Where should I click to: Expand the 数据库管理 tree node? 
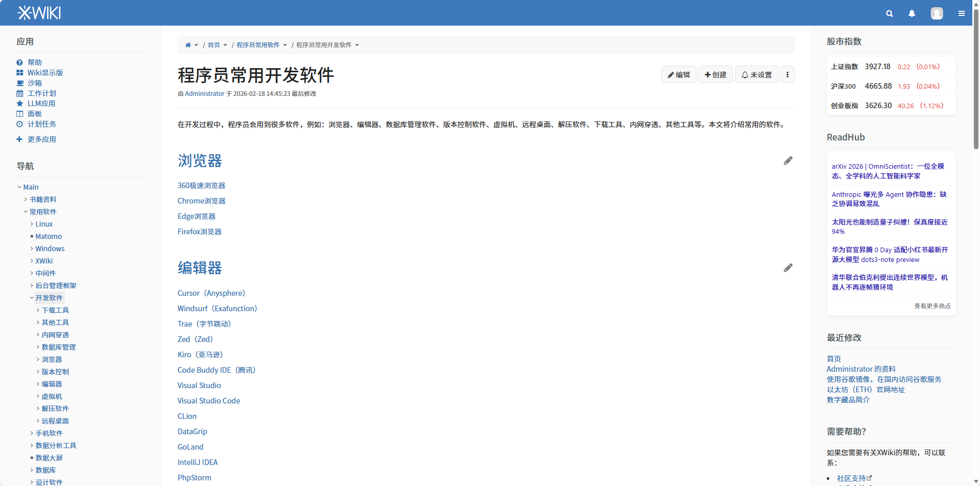click(x=38, y=347)
